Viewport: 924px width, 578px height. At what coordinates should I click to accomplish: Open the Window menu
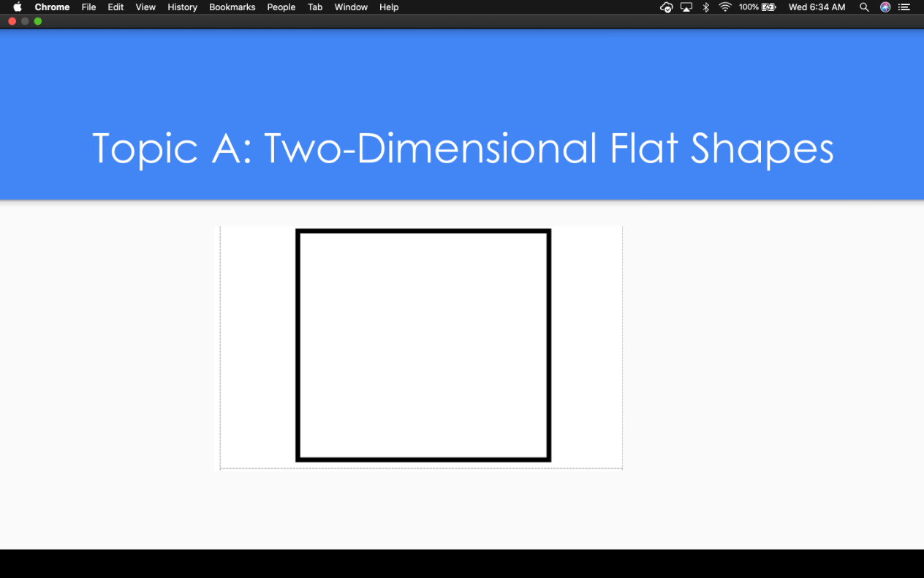(351, 7)
